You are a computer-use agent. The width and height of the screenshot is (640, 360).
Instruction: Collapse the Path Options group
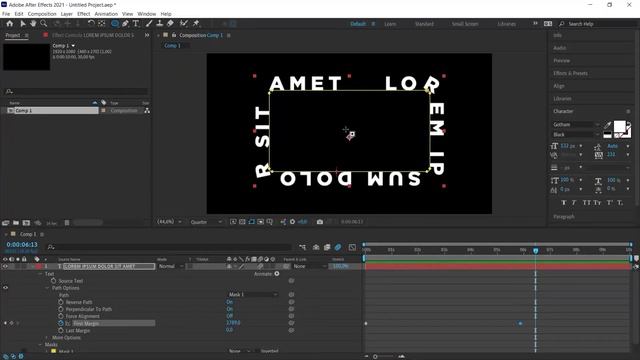(x=47, y=288)
